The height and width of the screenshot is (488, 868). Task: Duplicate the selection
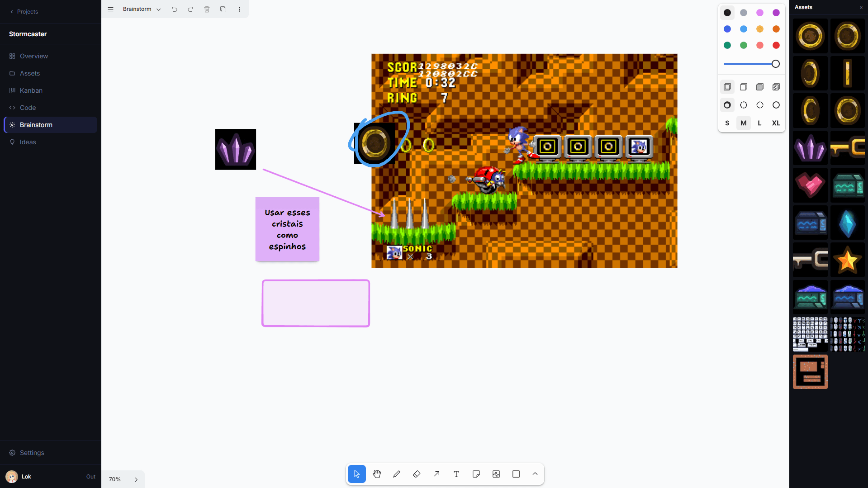pyautogui.click(x=223, y=9)
